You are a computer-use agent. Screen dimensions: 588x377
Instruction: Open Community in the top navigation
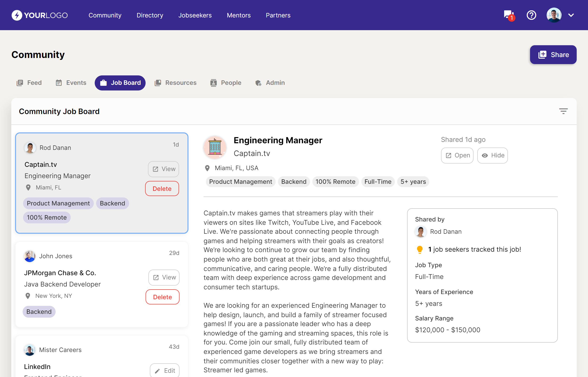click(105, 15)
